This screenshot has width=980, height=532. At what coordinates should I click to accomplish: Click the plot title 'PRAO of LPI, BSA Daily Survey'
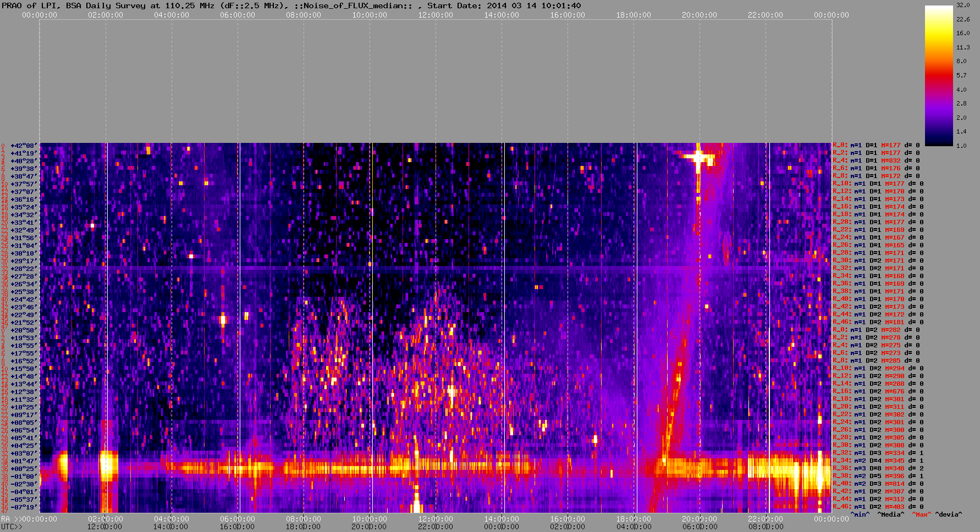[75, 5]
